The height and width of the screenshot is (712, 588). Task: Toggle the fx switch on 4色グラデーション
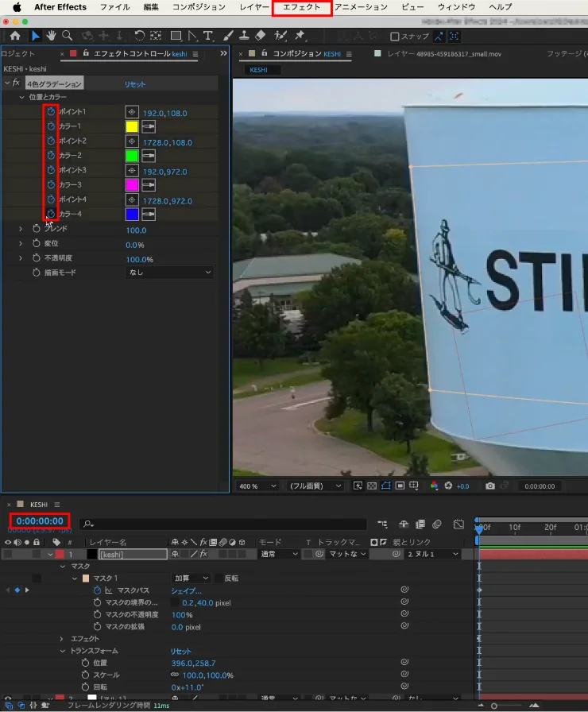pyautogui.click(x=16, y=83)
